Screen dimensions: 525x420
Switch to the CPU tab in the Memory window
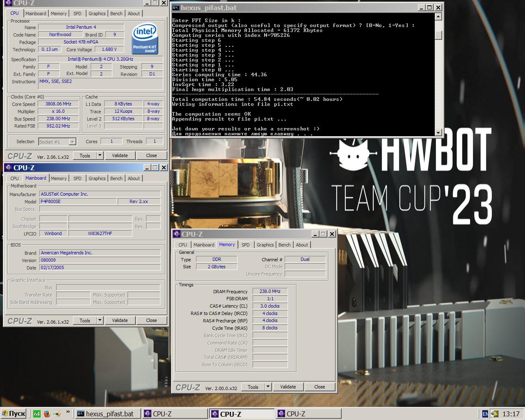click(183, 245)
